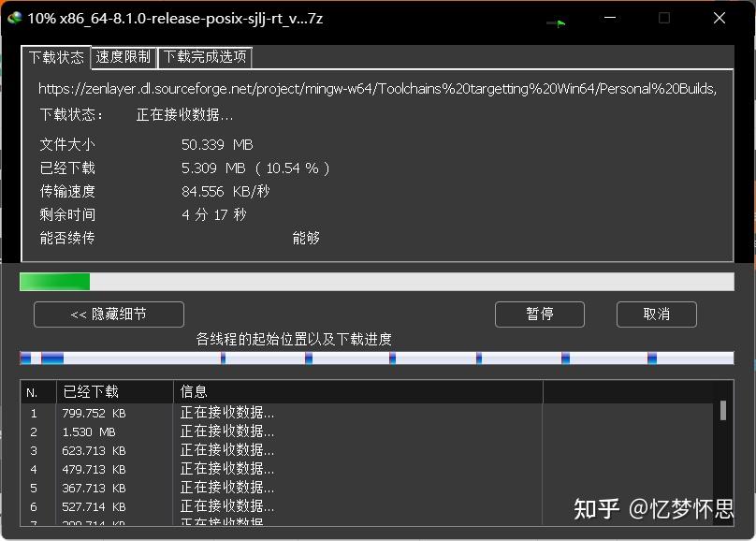This screenshot has height=541, width=756.
Task: Click the multi-thread segment progress strip
Action: pyautogui.click(x=374, y=357)
